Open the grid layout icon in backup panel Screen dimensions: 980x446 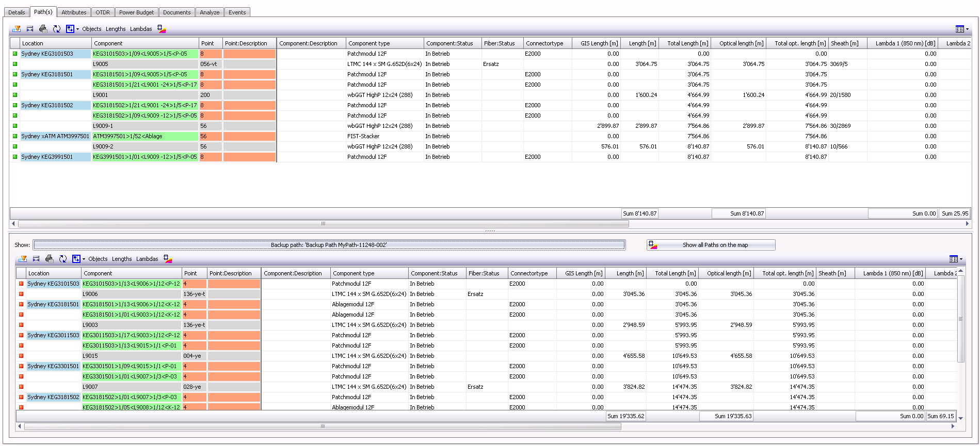[954, 259]
